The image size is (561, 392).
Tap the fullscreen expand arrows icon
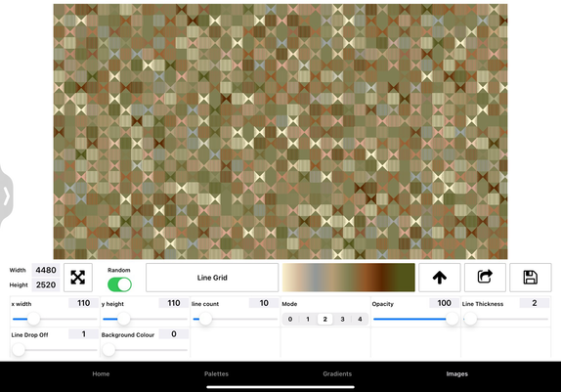[x=78, y=278]
